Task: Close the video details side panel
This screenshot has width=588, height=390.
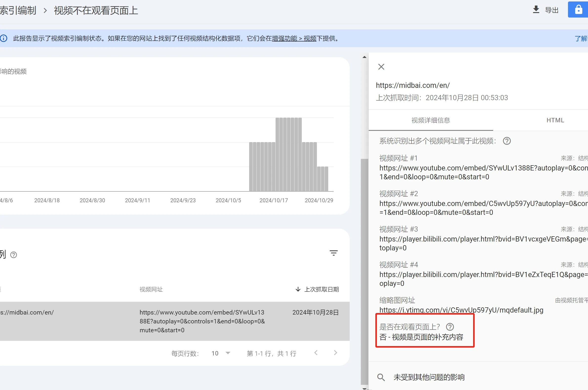Action: click(x=381, y=67)
